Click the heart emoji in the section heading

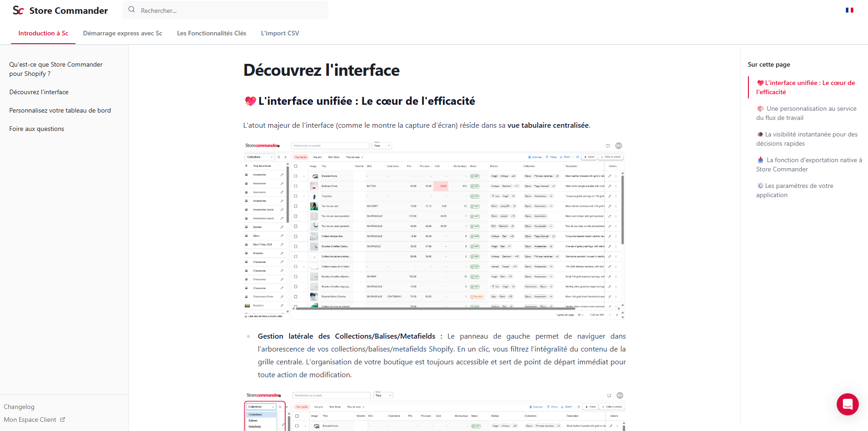250,101
